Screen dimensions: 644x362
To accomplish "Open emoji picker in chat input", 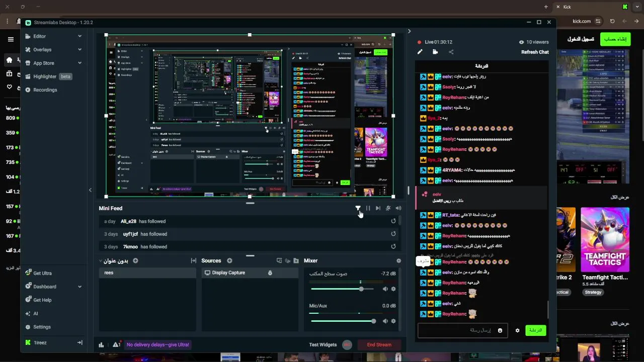I will click(x=500, y=330).
